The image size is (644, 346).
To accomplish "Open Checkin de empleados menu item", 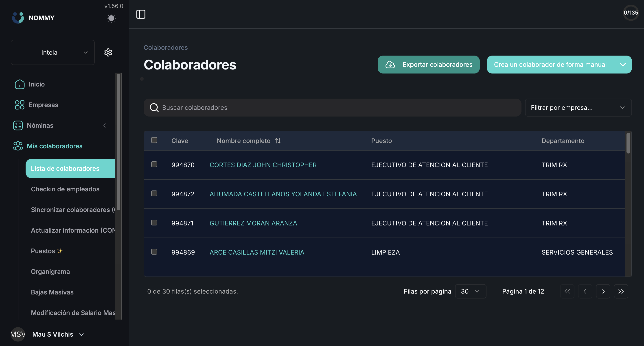I will coord(65,189).
